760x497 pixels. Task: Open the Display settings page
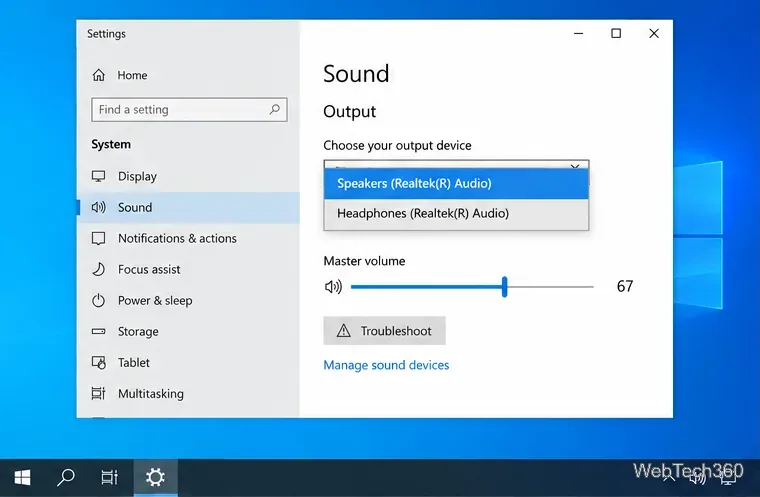pyautogui.click(x=188, y=176)
